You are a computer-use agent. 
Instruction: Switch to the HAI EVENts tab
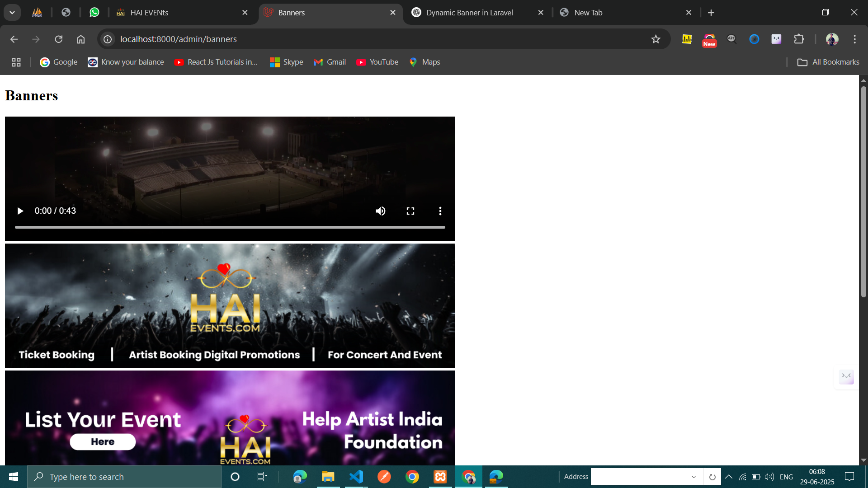click(181, 13)
